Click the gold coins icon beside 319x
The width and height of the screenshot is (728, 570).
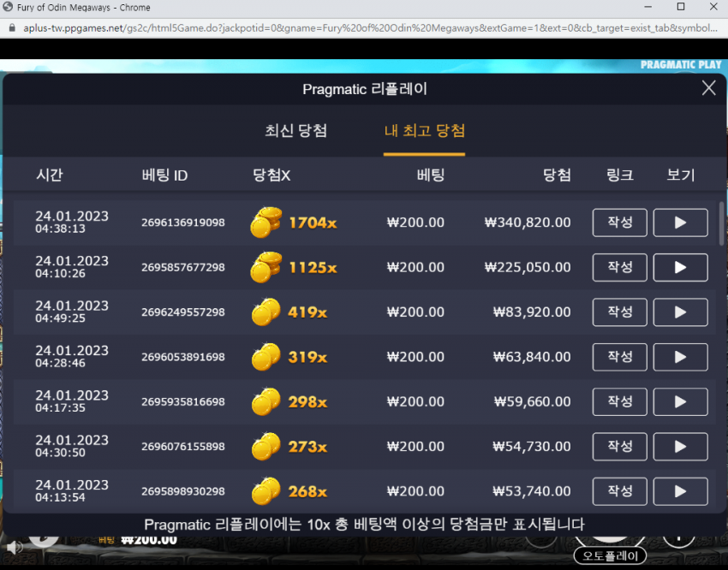tap(266, 357)
